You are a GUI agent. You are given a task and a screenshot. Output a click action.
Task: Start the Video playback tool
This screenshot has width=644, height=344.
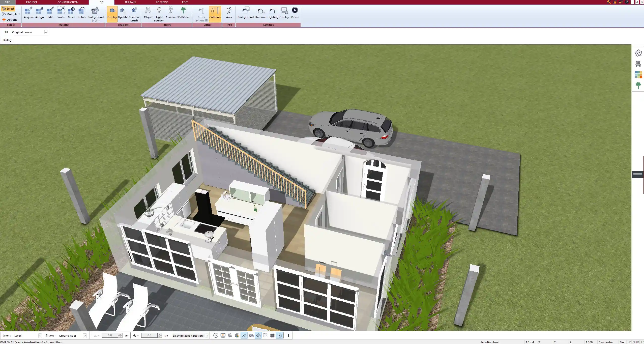point(295,13)
